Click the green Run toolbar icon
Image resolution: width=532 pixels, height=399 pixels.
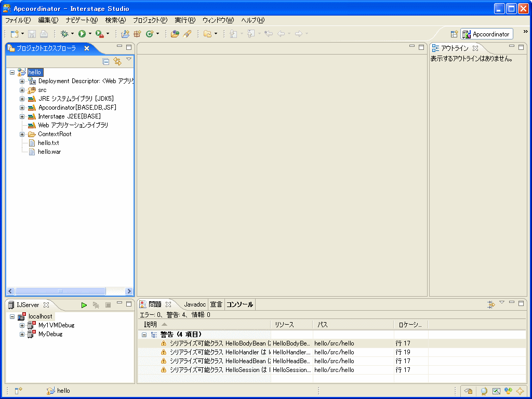(82, 34)
